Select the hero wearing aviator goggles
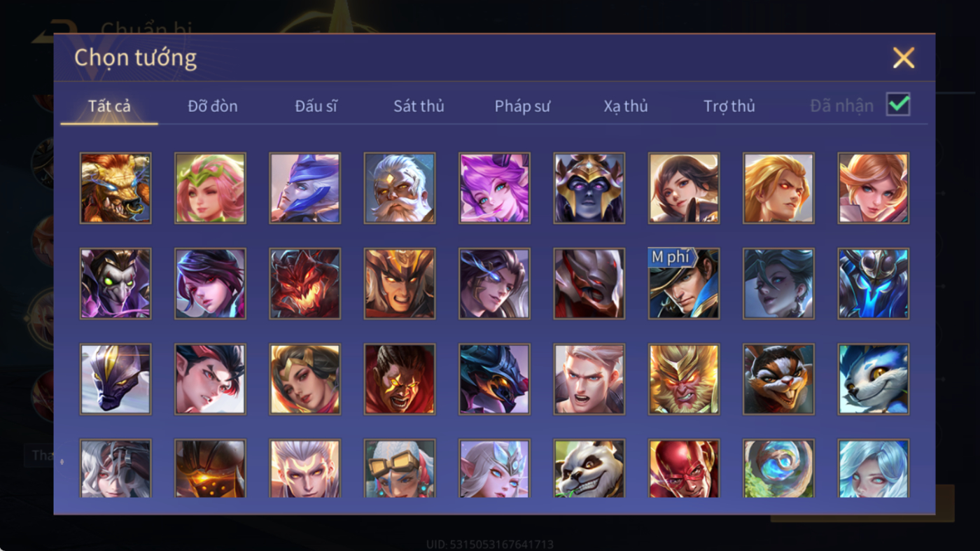The width and height of the screenshot is (980, 551). click(400, 468)
